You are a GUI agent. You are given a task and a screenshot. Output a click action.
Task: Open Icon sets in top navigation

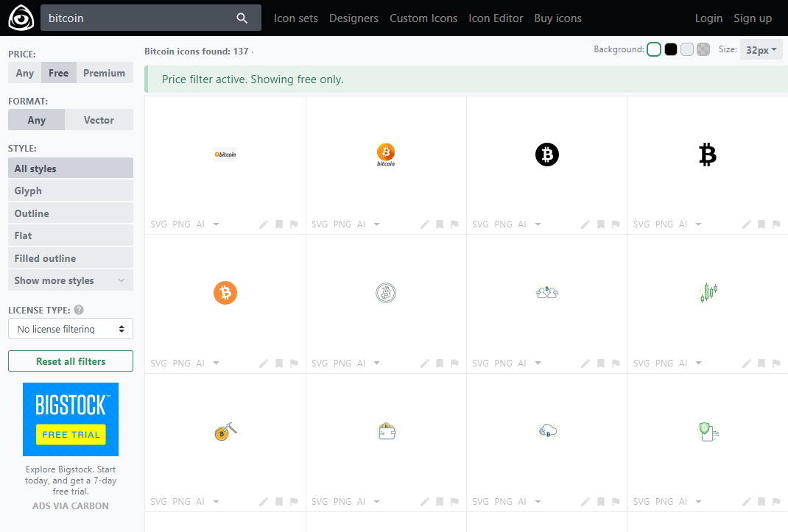(x=296, y=18)
